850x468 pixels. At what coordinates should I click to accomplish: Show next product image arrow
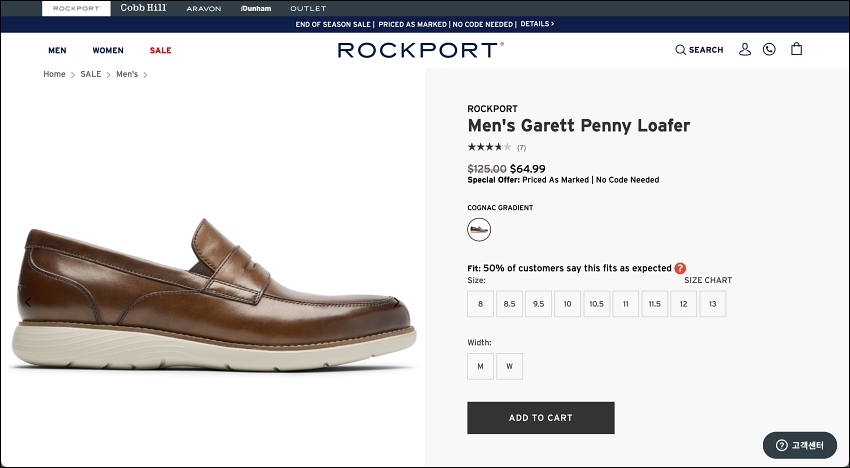click(x=396, y=302)
